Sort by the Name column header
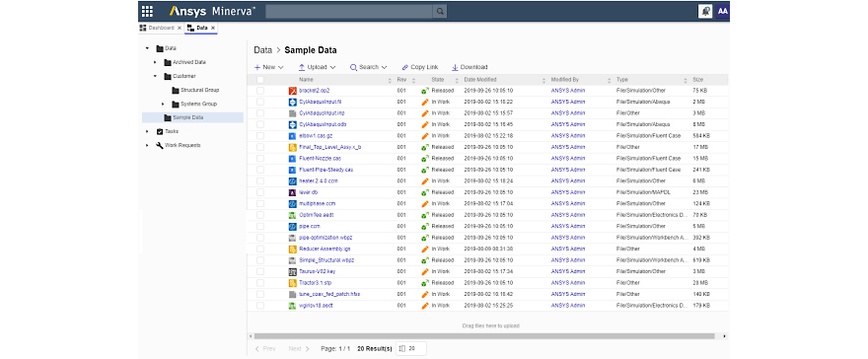The width and height of the screenshot is (868, 359). coord(306,80)
